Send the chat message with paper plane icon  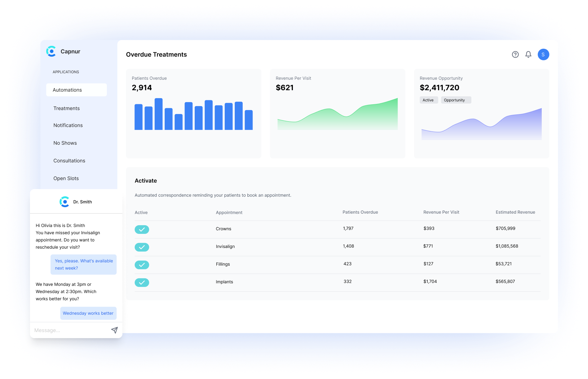point(114,330)
